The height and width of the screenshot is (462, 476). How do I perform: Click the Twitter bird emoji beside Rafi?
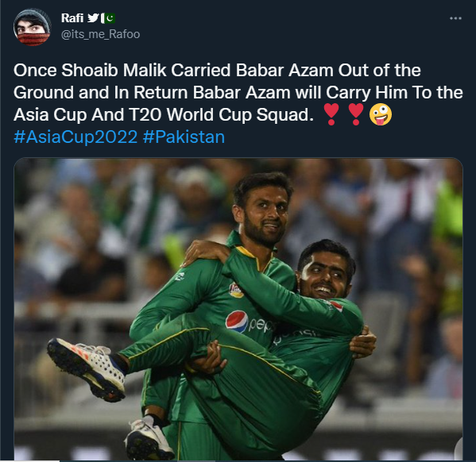(x=93, y=18)
